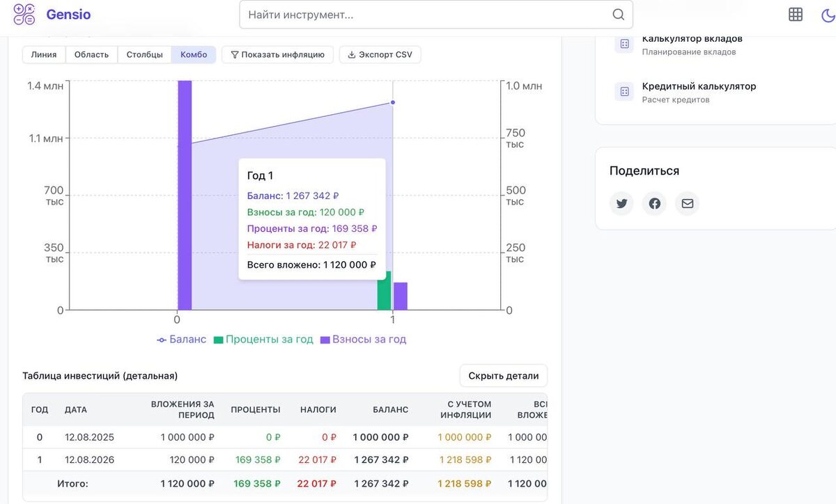Focus the «Найти инструмент...» search field
Image resolution: width=836 pixels, height=504 pixels.
[436, 15]
